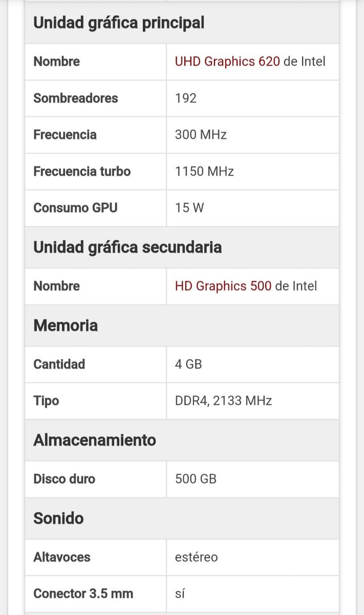This screenshot has width=364, height=615.
Task: Click the Consumo GPU row label
Action: pos(75,208)
